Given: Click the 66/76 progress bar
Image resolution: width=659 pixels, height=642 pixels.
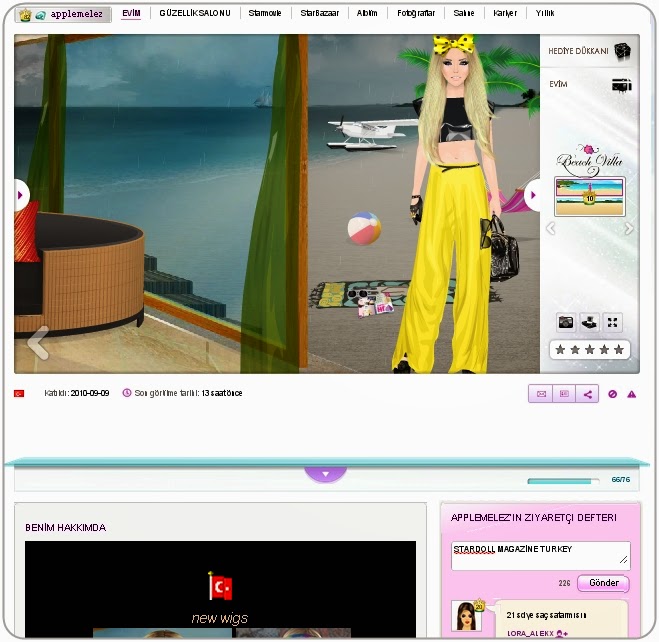Looking at the screenshot, I should [x=563, y=481].
